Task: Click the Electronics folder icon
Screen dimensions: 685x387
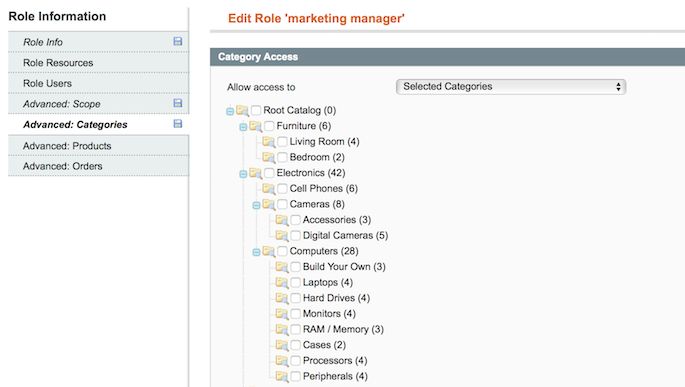Action: coord(256,173)
